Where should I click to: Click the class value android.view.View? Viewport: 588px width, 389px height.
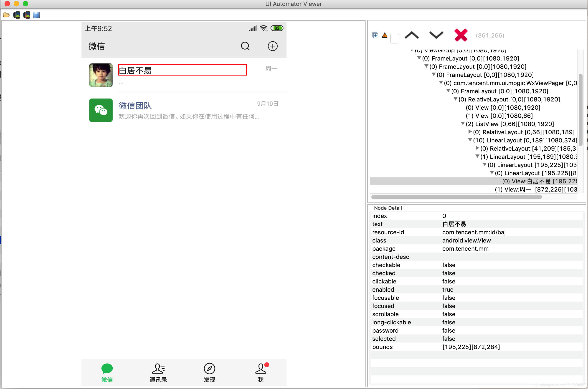point(466,240)
